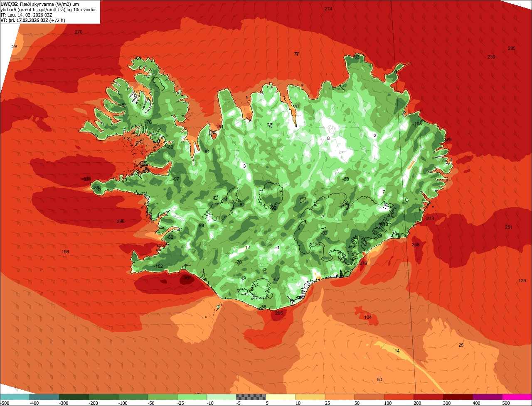Click the purple 400 to 500 legend swatch
Viewport: 532px width, 406px height.
coord(488,397)
